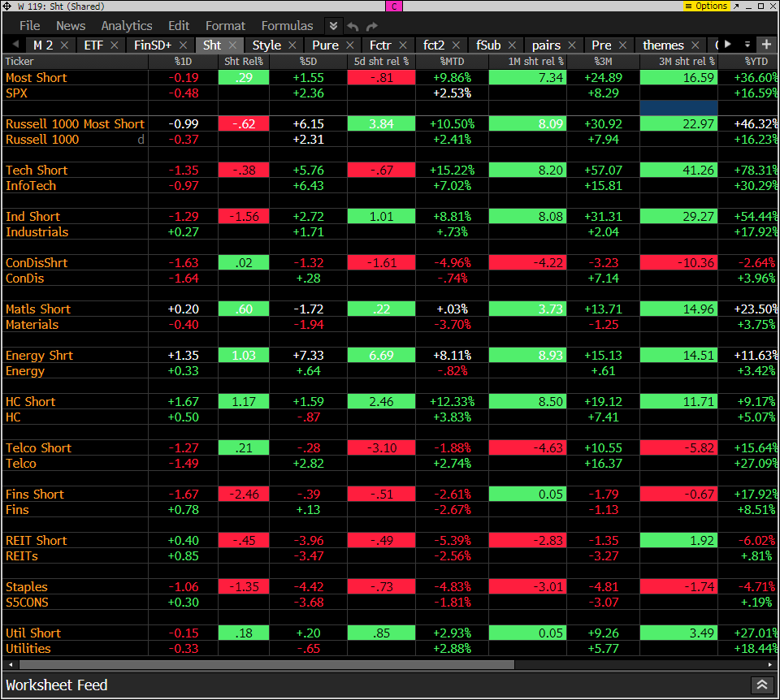Add a new worksheet tab with plus icon
Image resolution: width=780 pixels, height=700 pixels.
point(766,45)
